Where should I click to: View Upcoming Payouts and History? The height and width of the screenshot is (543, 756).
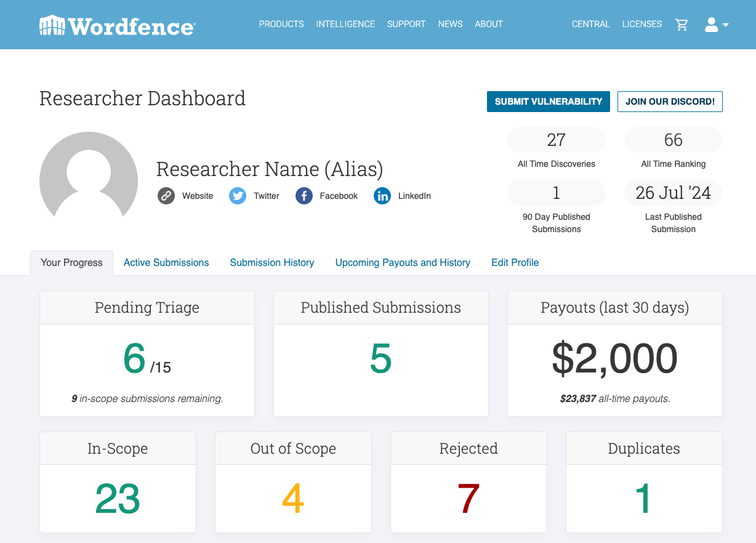click(403, 262)
